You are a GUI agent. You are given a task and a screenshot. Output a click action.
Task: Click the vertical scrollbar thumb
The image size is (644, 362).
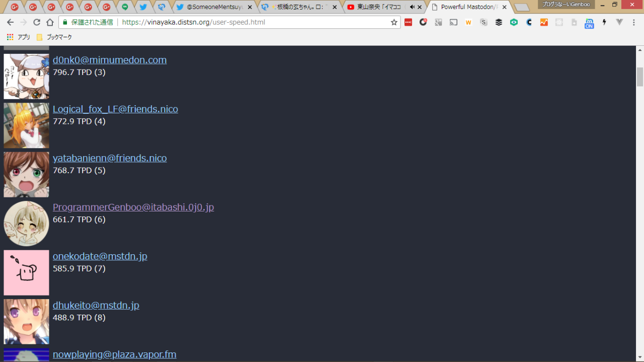640,77
